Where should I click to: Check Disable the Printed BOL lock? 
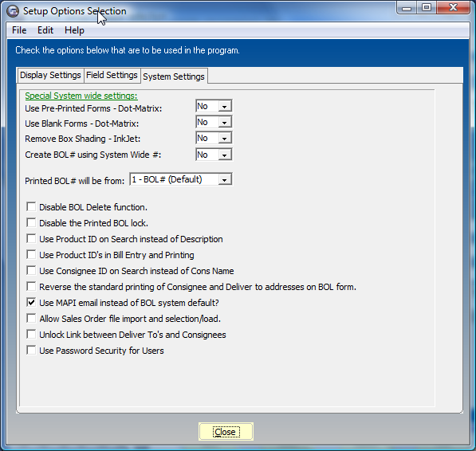(31, 222)
